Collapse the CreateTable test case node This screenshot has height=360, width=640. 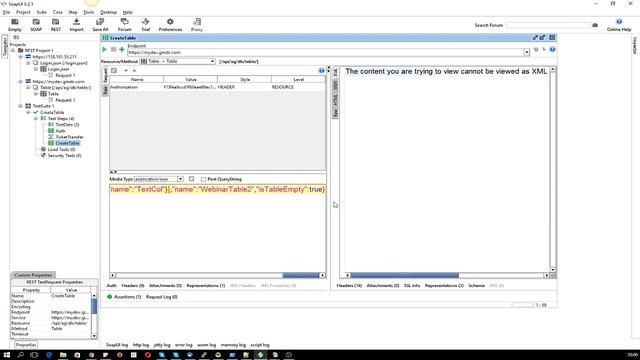pyautogui.click(x=28, y=112)
